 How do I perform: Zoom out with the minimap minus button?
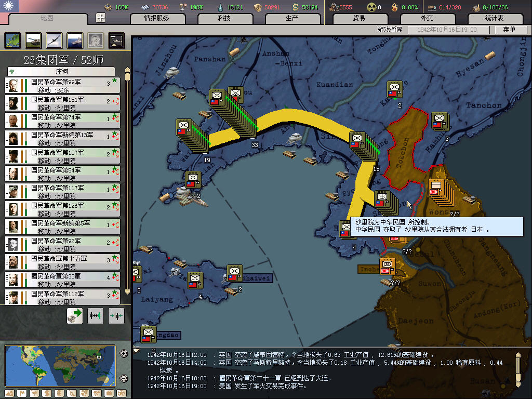click(124, 378)
